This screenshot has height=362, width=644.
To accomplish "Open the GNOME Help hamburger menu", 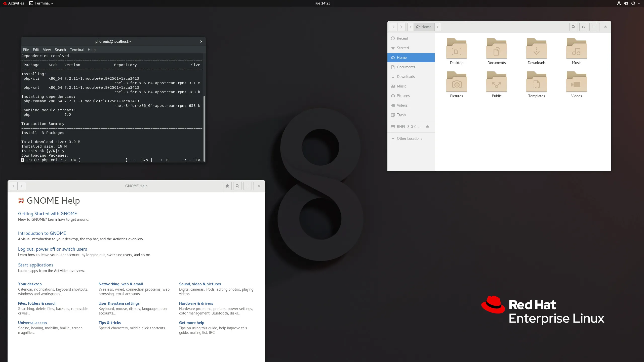I will (247, 186).
